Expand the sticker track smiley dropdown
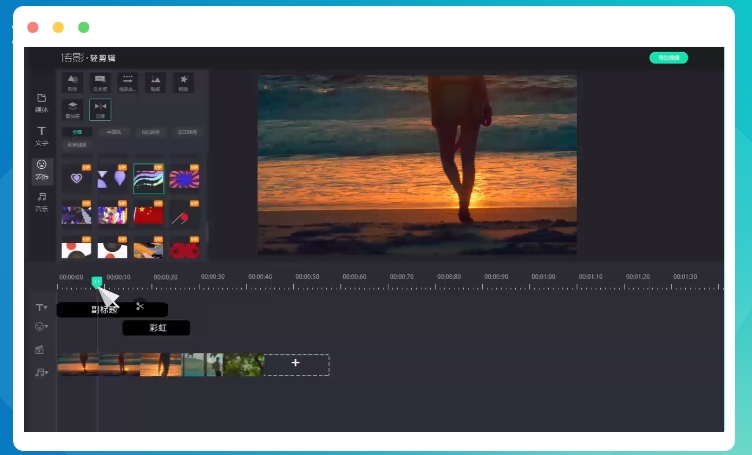The height and width of the screenshot is (455, 752). click(x=41, y=327)
